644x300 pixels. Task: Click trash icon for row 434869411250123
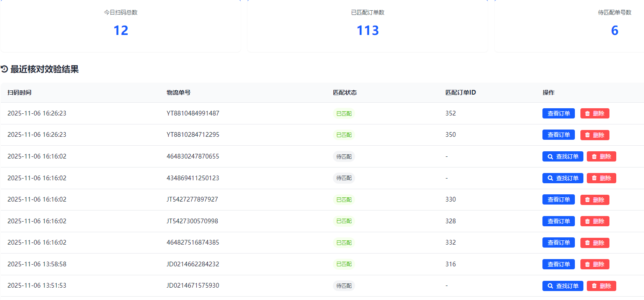click(594, 178)
